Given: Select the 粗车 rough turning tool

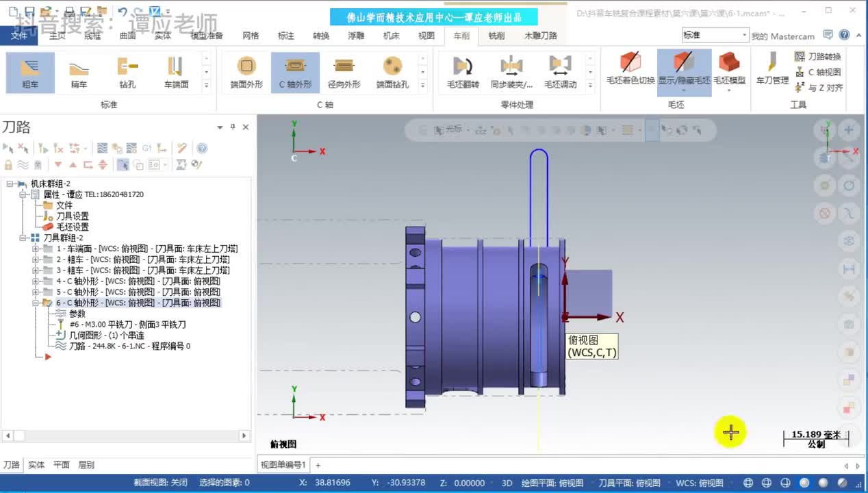Looking at the screenshot, I should pos(30,73).
